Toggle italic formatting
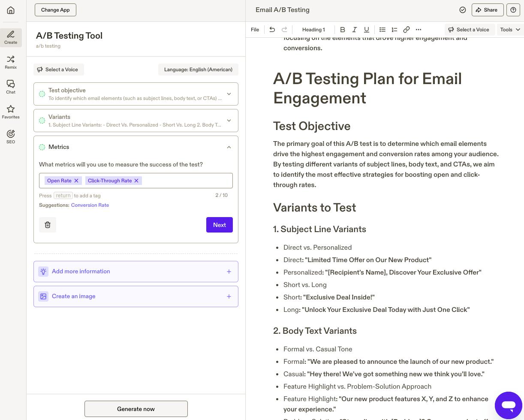524x420 pixels. [354, 30]
